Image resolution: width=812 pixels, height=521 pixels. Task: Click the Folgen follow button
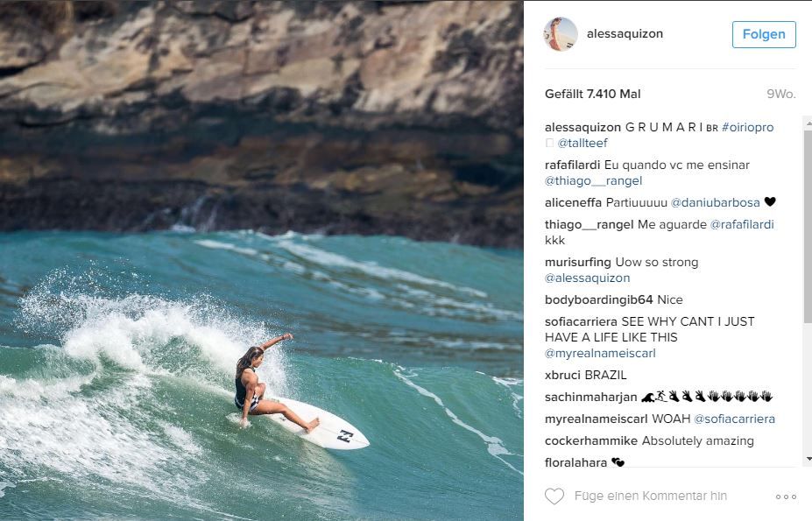coord(764,34)
